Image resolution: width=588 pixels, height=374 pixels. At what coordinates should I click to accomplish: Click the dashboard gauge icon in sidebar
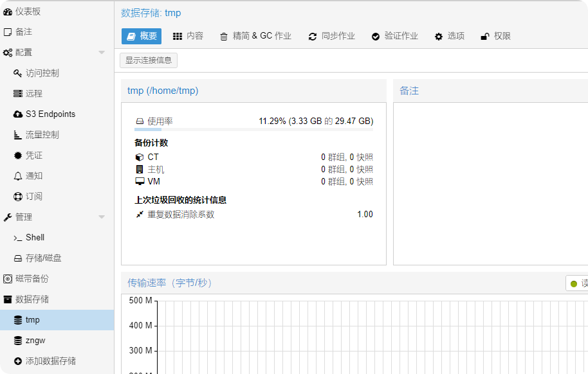click(8, 12)
